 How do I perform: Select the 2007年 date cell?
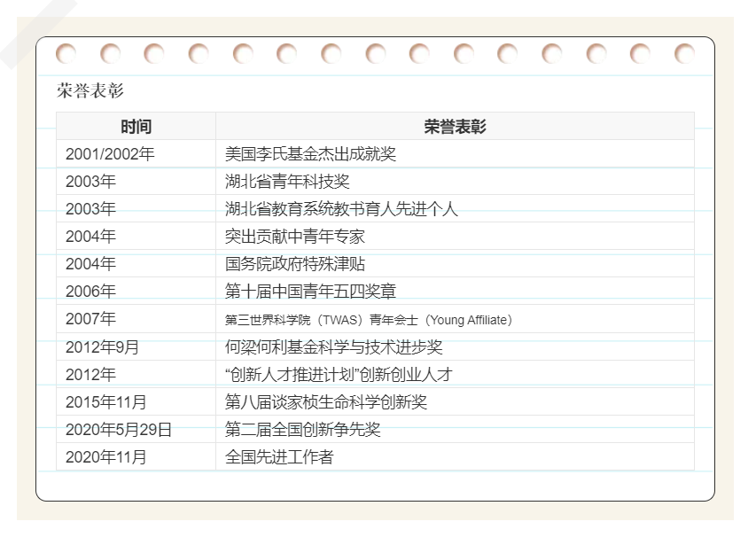pos(90,319)
